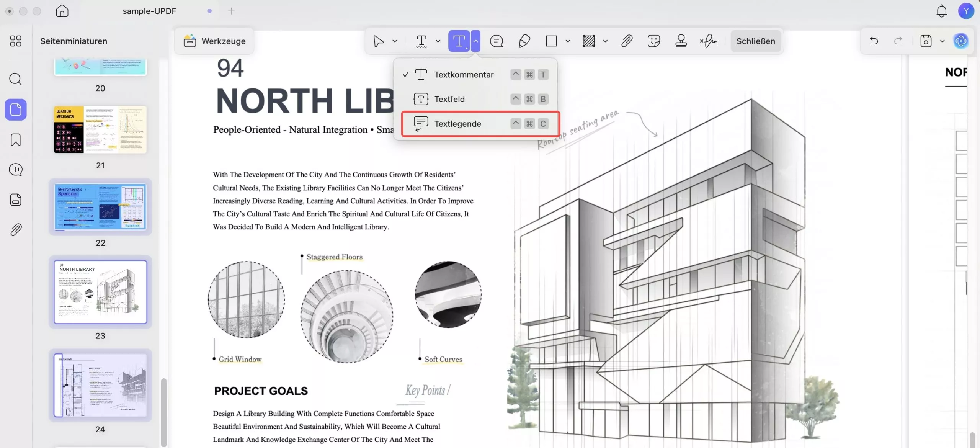Screen dimensions: 980x448
Task: Click the attach file paperclip toolbar icon
Action: click(627, 41)
